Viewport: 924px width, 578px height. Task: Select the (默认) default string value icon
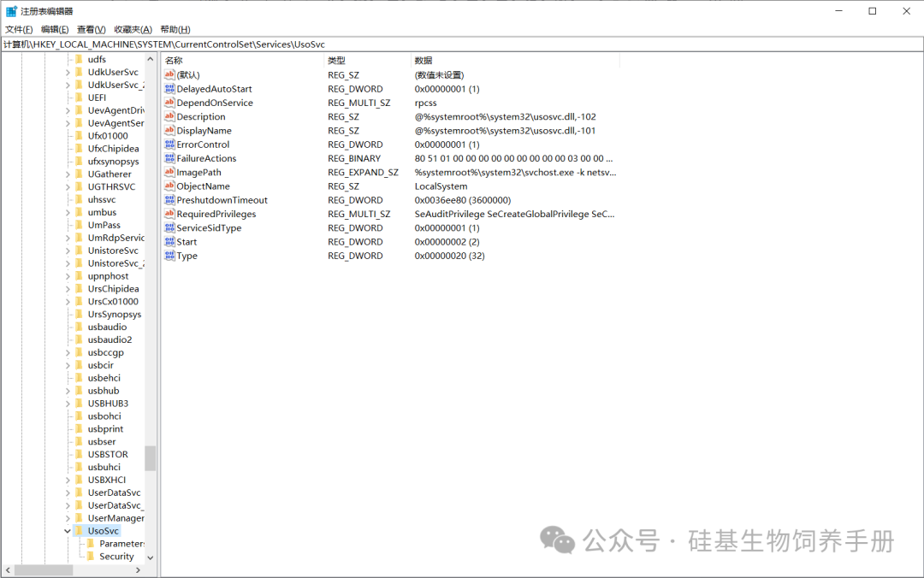click(169, 75)
